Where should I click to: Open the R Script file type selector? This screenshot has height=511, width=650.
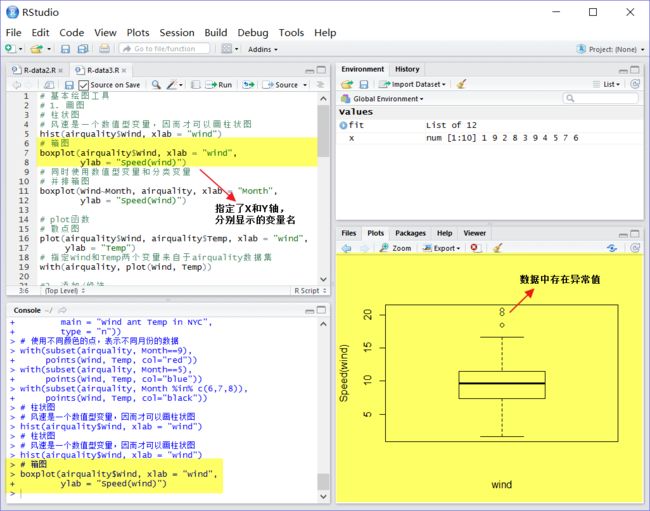click(x=310, y=291)
